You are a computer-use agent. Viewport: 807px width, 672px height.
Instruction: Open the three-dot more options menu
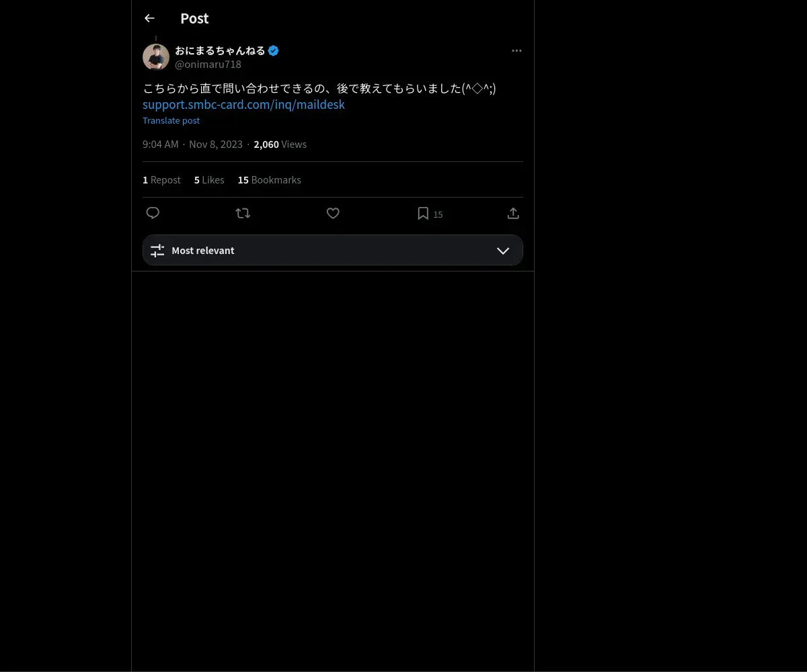516,51
